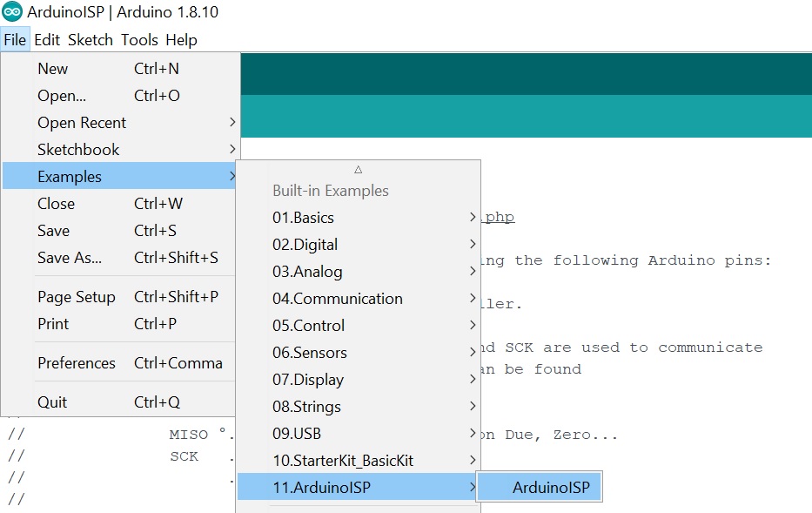
Task: Expand the Open Recent submenu
Action: (119, 122)
